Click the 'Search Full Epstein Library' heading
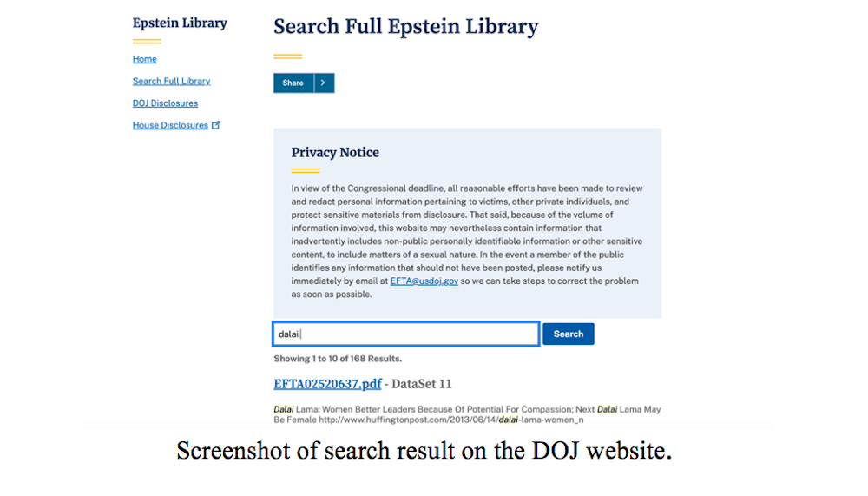The image size is (868, 496). (405, 27)
